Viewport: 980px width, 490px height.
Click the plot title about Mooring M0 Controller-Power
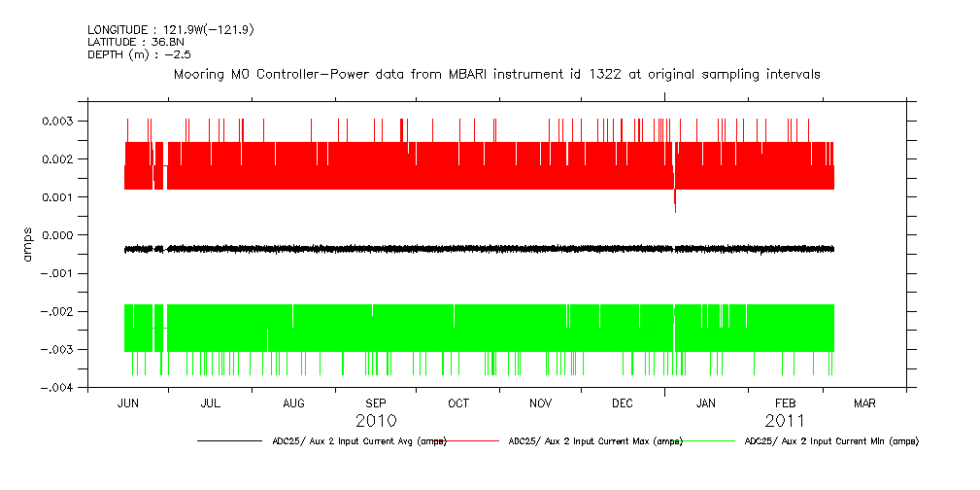(496, 74)
